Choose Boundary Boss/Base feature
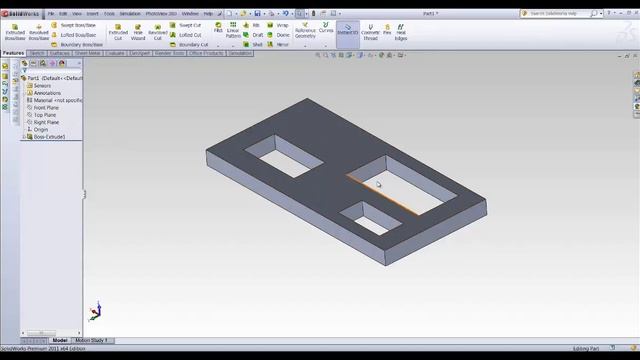640x360 pixels. 77,44
